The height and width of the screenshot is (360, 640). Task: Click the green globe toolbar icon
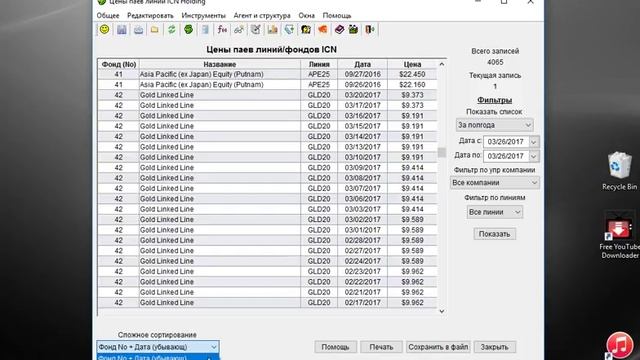pyautogui.click(x=188, y=29)
